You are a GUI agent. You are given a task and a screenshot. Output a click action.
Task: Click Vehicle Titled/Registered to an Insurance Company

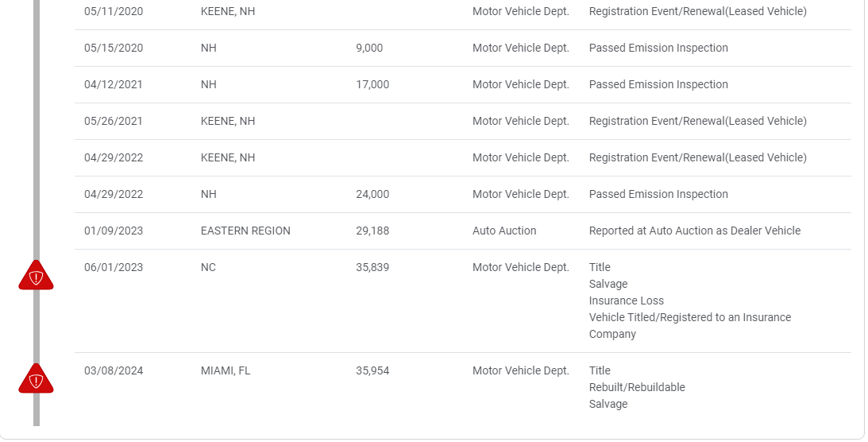(x=689, y=317)
